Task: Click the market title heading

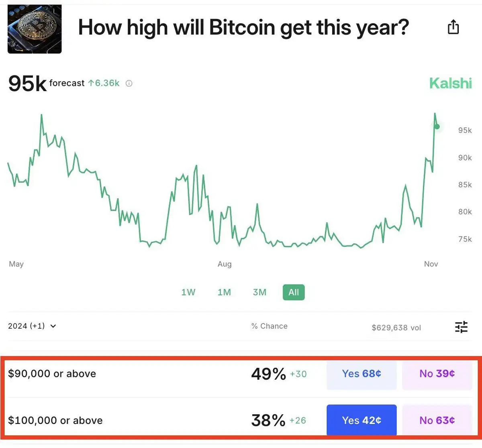Action: [243, 27]
